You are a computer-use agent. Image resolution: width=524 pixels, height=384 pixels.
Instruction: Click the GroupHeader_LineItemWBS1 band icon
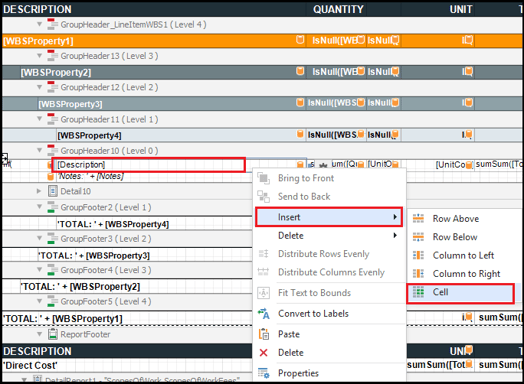(52, 24)
